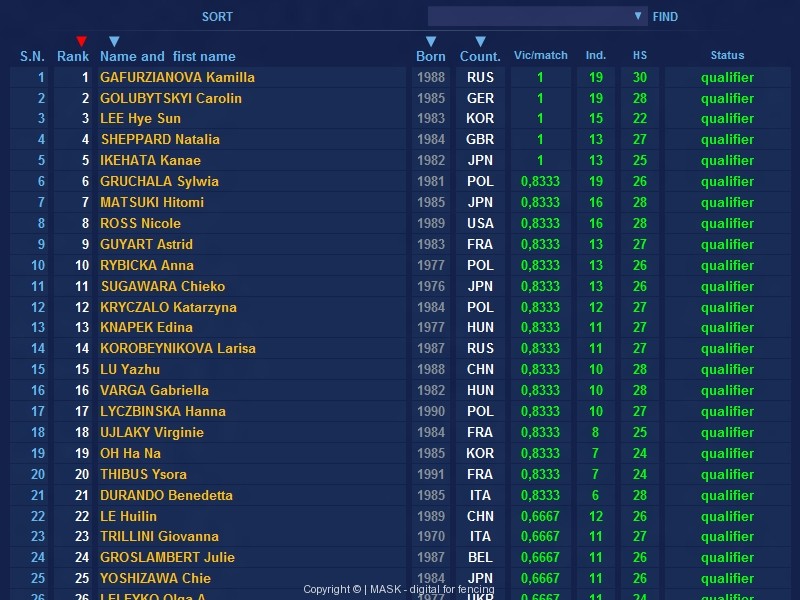Open the FIND dropdown arrow
Viewport: 800px width, 600px height.
point(639,16)
